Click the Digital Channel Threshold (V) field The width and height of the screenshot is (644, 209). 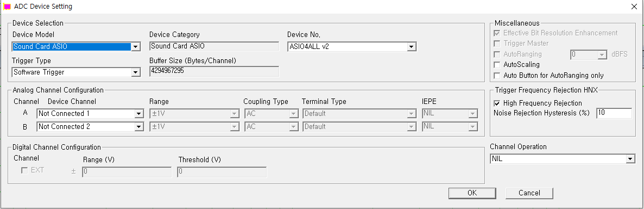[x=222, y=172]
